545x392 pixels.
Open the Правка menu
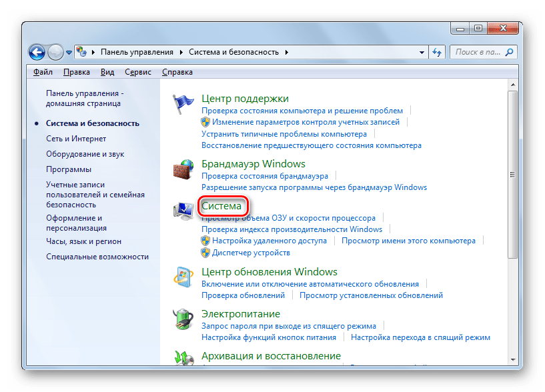click(x=77, y=72)
